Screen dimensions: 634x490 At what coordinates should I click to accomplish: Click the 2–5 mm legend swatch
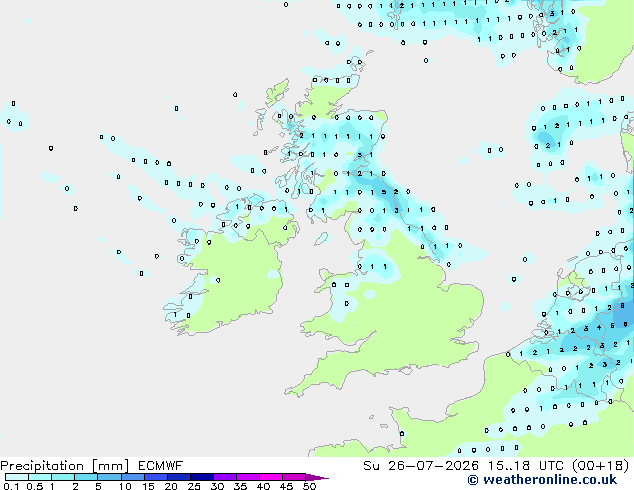pos(86,477)
